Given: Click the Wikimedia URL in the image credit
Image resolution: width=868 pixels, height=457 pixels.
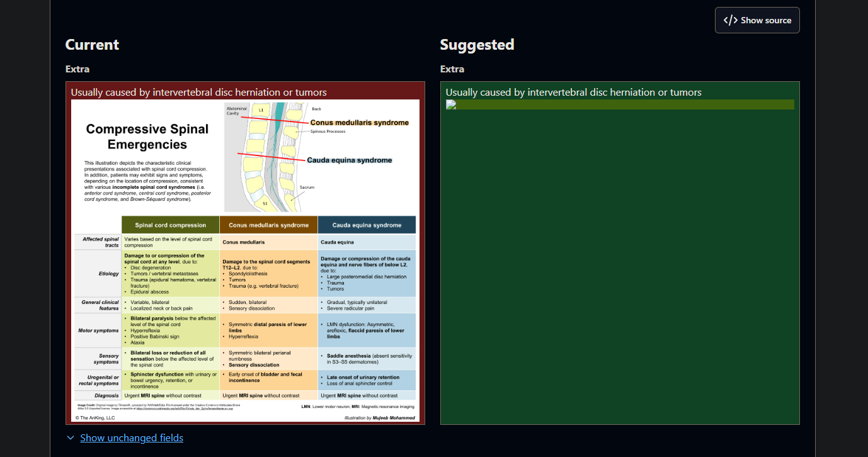Looking at the screenshot, I should 185,408.
